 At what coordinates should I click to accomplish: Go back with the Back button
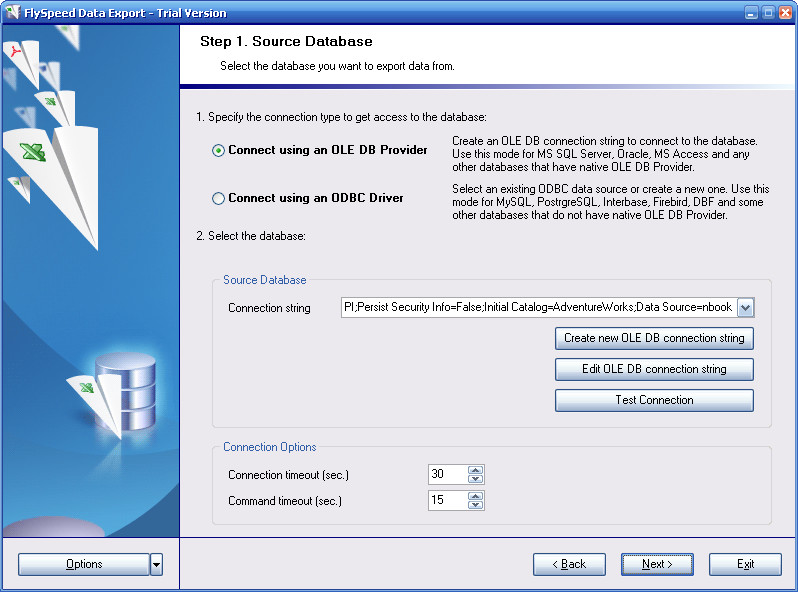[569, 565]
